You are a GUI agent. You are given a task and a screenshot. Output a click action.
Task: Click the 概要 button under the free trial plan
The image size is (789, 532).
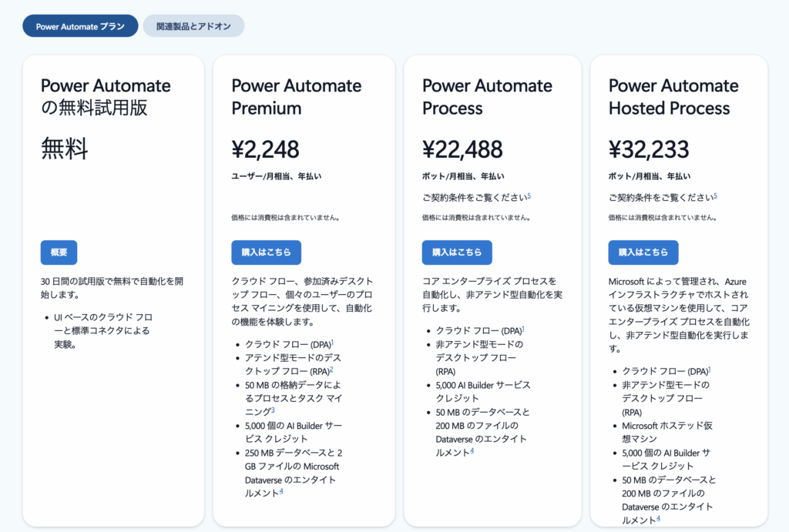[x=59, y=253]
